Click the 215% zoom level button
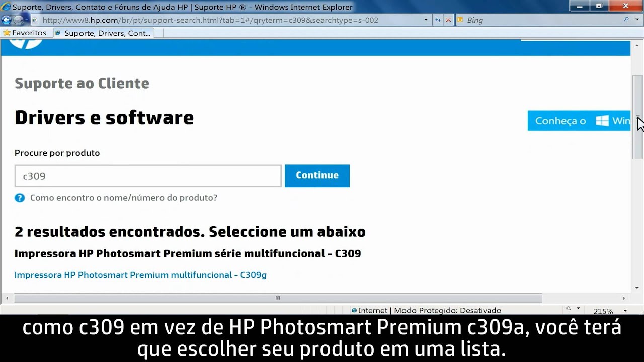 pos(603,311)
